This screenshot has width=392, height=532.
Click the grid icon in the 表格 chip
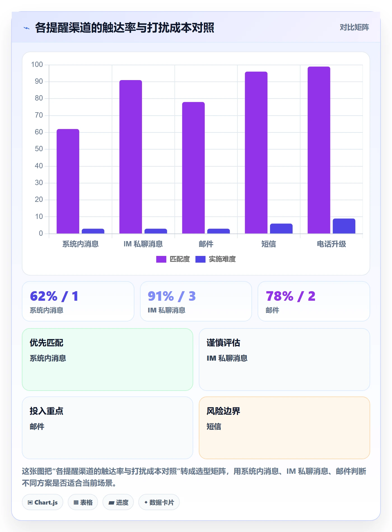coord(76,503)
